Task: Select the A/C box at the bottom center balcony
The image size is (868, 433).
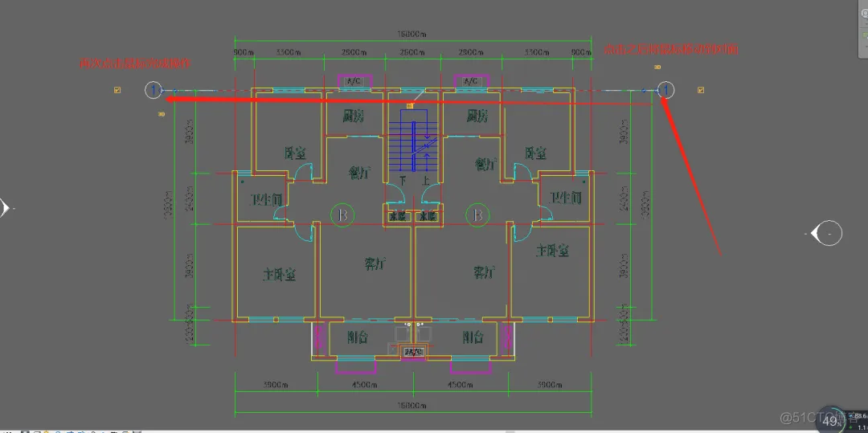Action: coord(414,352)
